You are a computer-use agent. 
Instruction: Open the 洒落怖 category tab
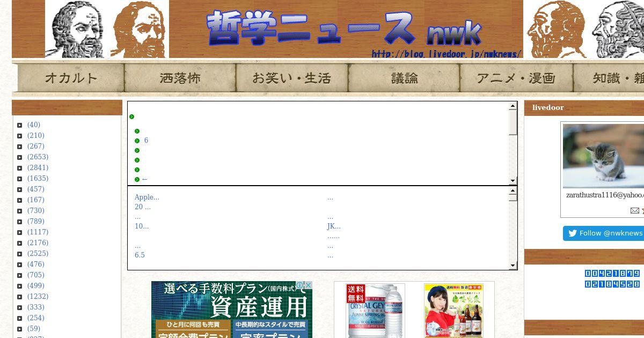[x=180, y=78]
